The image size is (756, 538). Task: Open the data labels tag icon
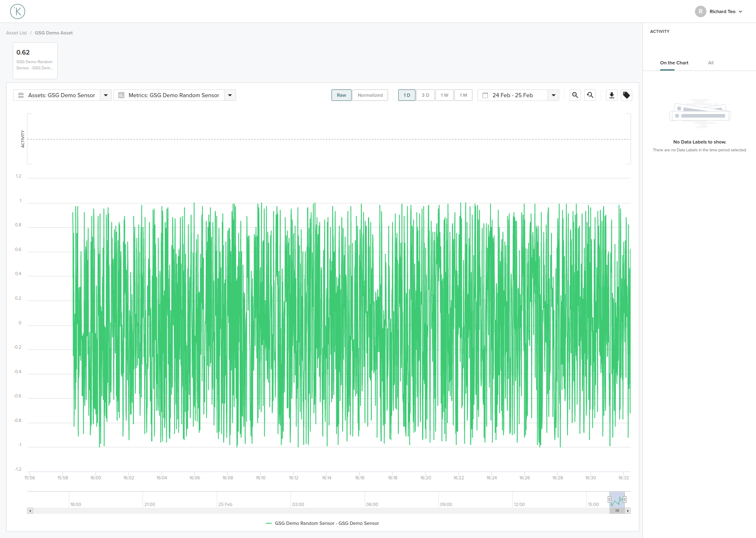pyautogui.click(x=626, y=95)
